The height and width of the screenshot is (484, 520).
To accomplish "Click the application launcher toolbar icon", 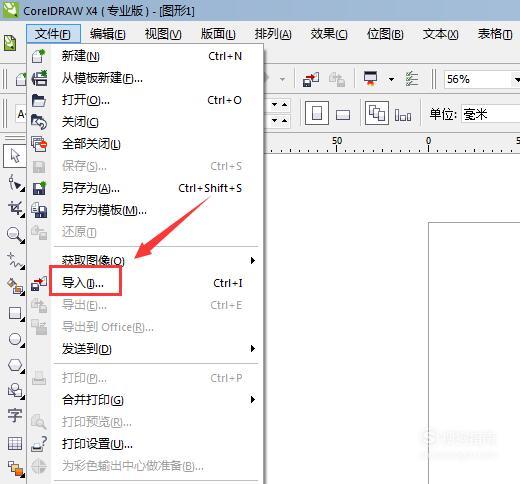I will (371, 79).
